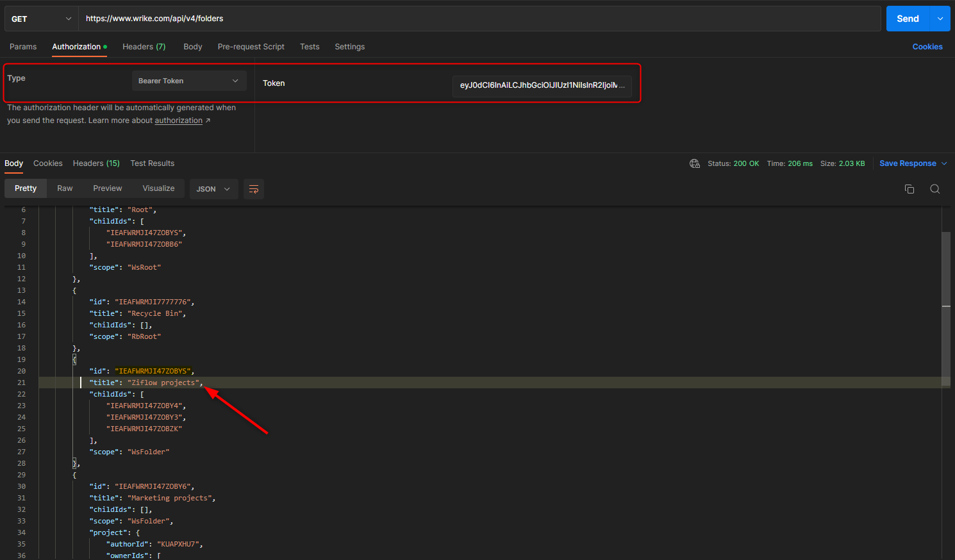Switch to the Raw view

click(x=65, y=188)
